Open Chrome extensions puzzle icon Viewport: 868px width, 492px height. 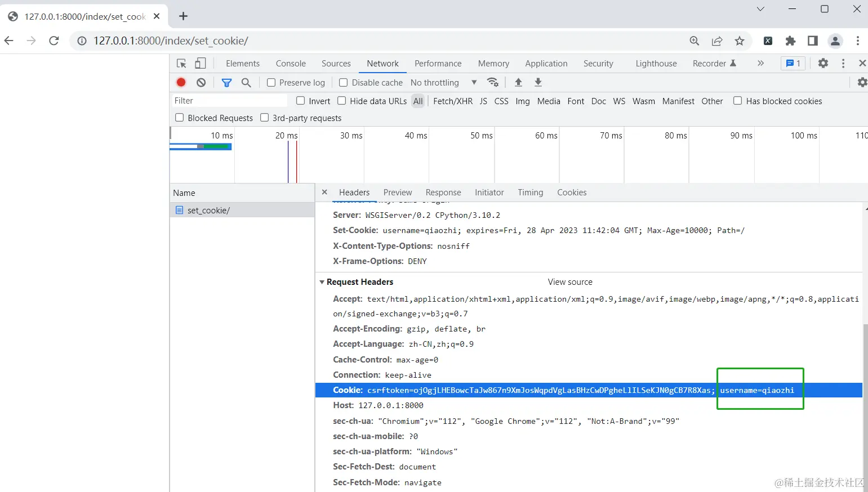pyautogui.click(x=790, y=41)
